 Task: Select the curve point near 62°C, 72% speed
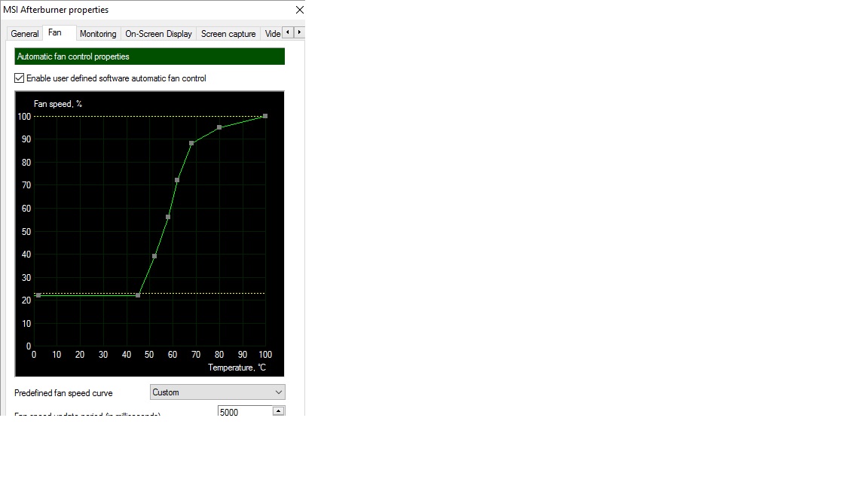click(177, 180)
